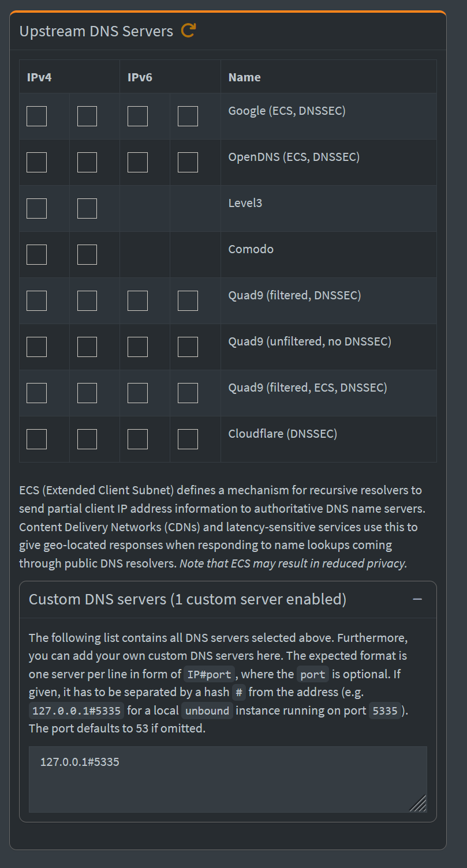This screenshot has height=868, width=467.
Task: Enable first IPv4 checkbox for Google
Action: 36,116
